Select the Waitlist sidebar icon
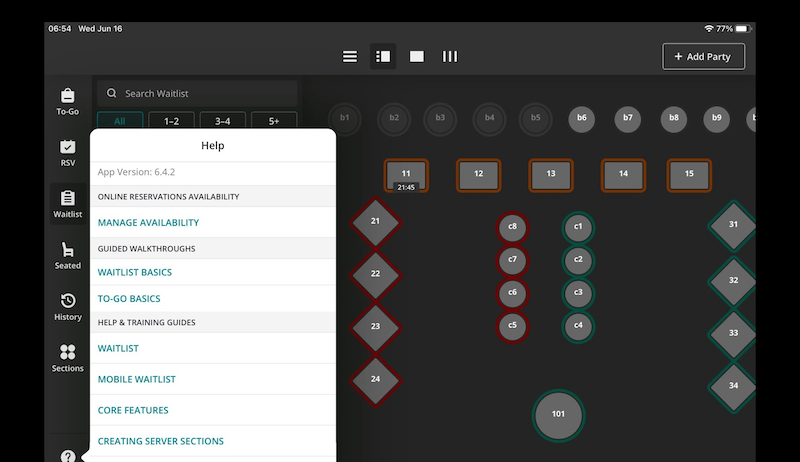The image size is (800, 462). [67, 204]
